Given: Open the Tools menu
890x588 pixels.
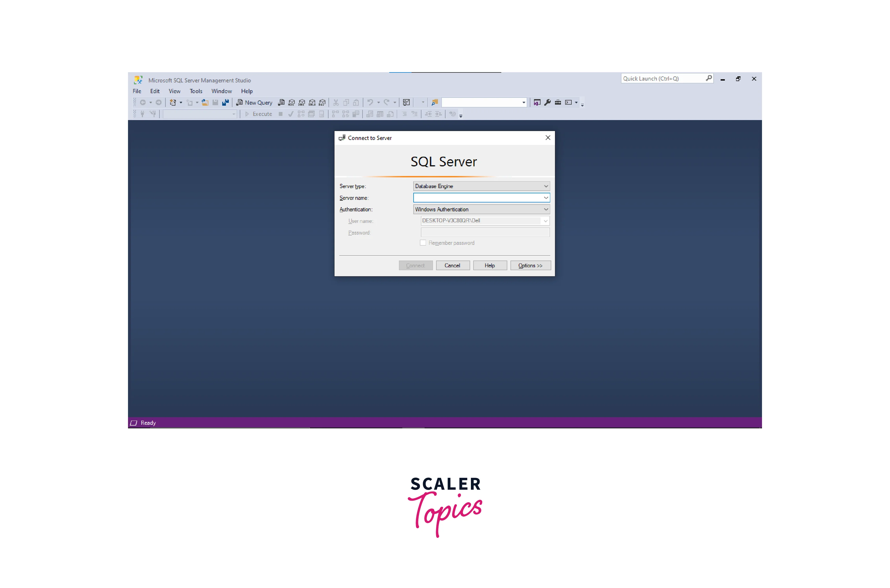Looking at the screenshot, I should [x=196, y=91].
